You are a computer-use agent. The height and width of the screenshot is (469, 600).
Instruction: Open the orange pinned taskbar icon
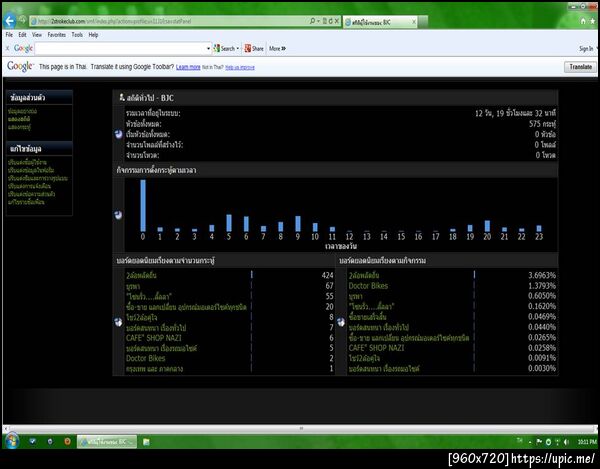[x=67, y=441]
